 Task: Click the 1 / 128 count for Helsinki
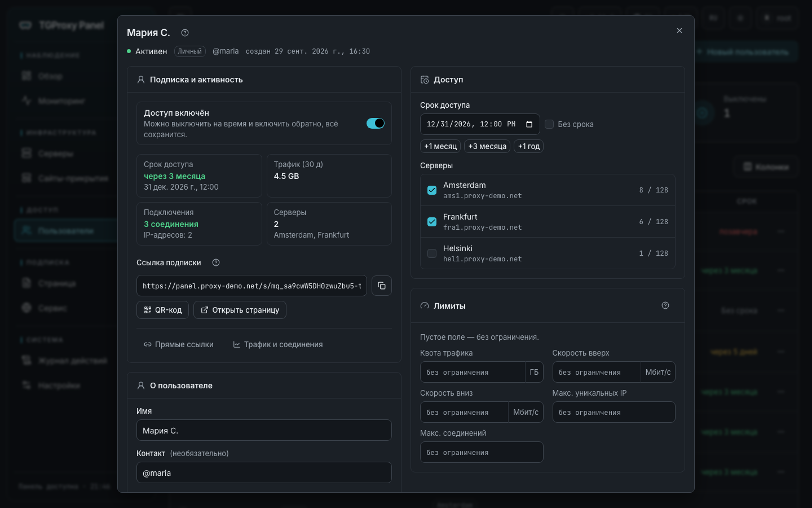point(654,253)
